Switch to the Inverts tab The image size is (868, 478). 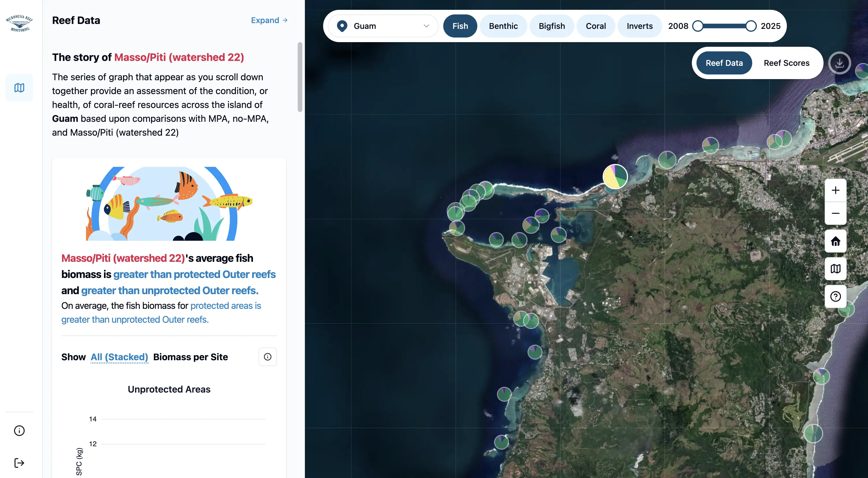coord(640,26)
